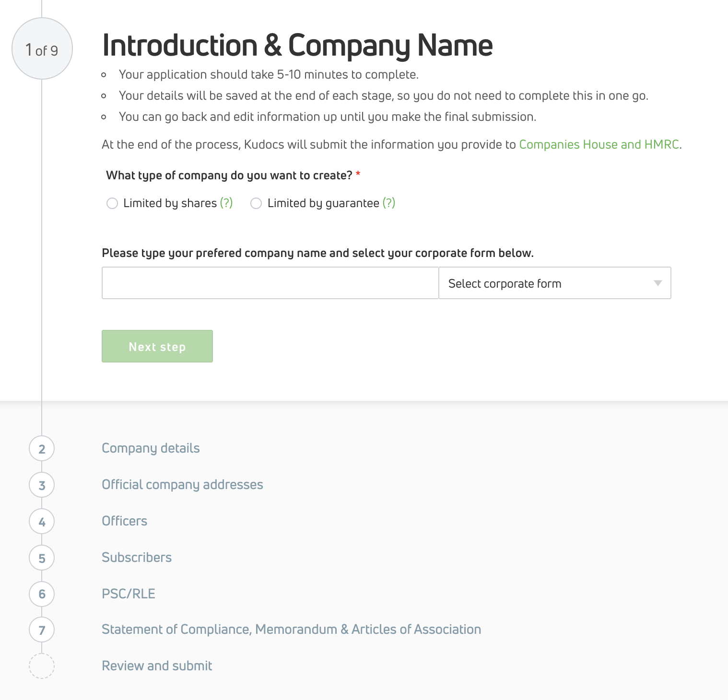728x700 pixels.
Task: Select 'Limited by shares' radio option
Action: pos(112,203)
